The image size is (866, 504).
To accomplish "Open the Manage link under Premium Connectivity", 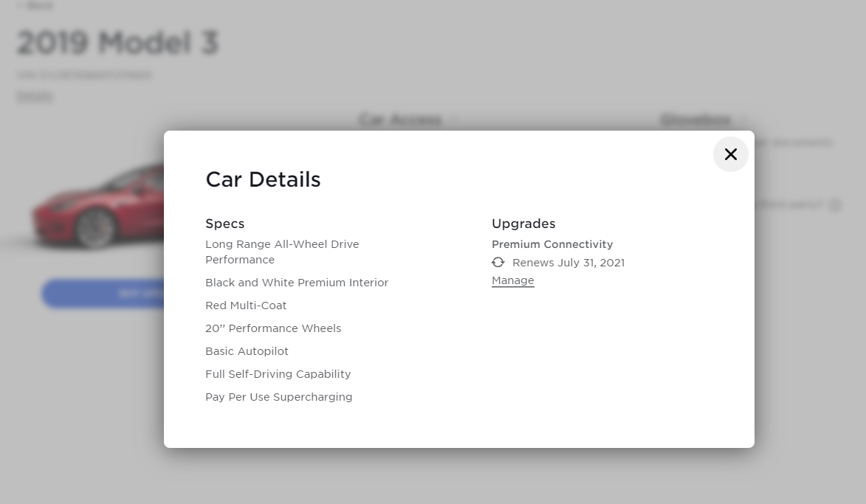I will pyautogui.click(x=512, y=280).
